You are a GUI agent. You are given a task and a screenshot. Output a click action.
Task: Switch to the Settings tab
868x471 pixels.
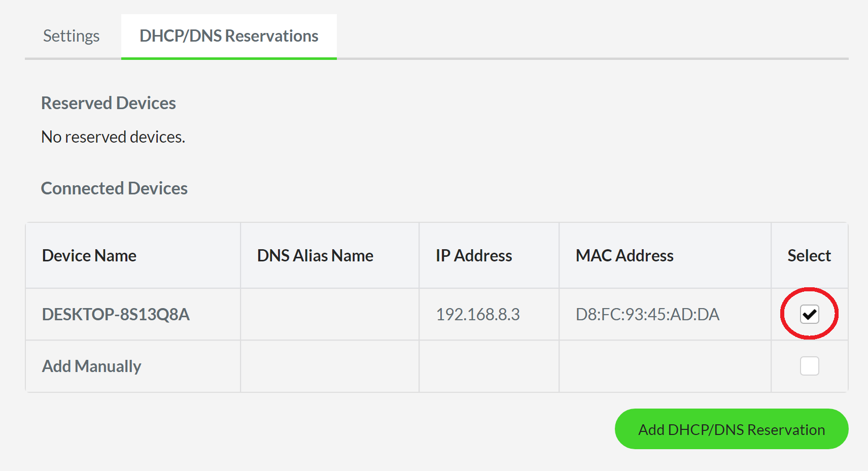71,36
